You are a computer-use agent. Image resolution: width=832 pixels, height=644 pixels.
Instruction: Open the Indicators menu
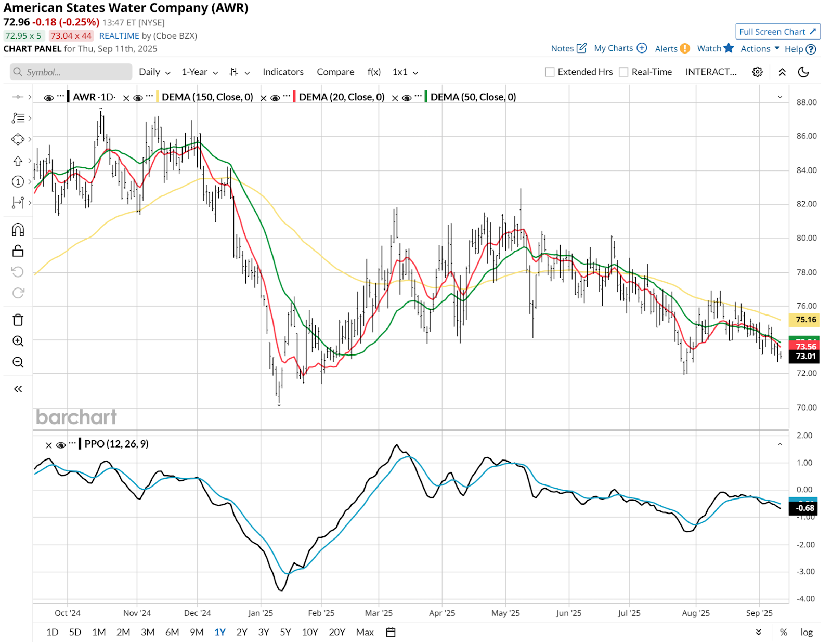(283, 72)
